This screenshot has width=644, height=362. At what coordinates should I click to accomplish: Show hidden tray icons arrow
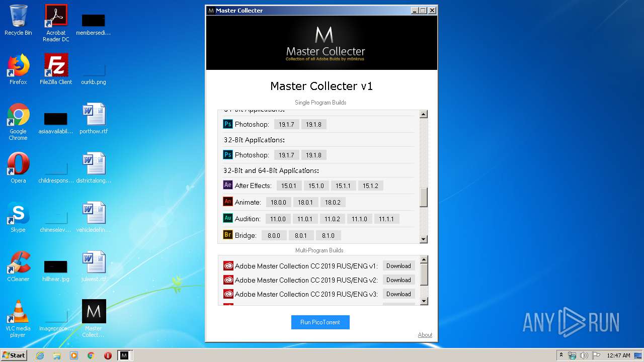(561, 355)
